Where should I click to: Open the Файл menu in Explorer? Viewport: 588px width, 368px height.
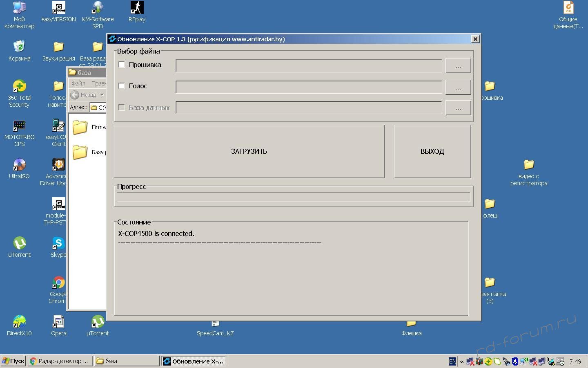point(78,83)
